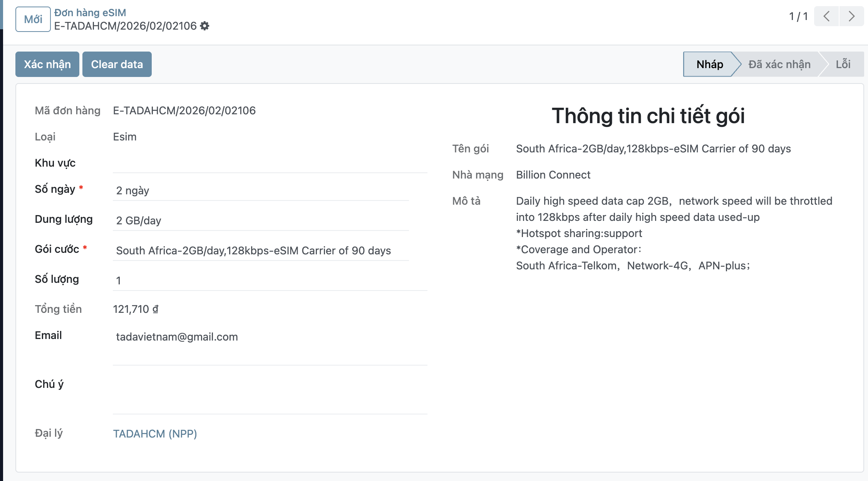Select the Đã xác nhận status stage

click(779, 64)
